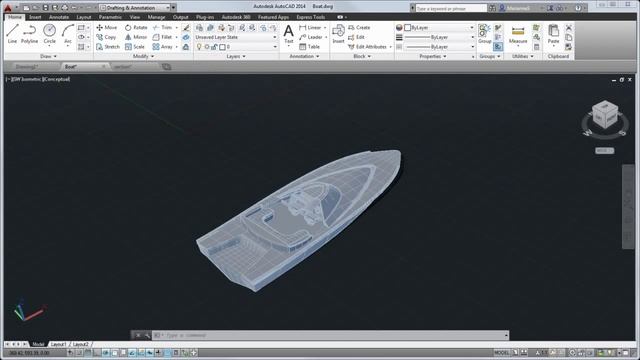Click the Scale tool
Image resolution: width=640 pixels, height=360 pixels.
(x=135, y=47)
